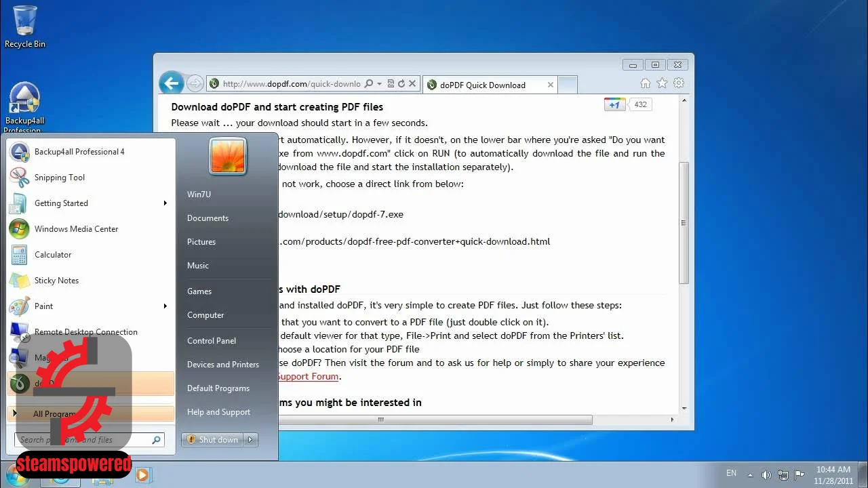This screenshot has width=868, height=488.
Task: Open Favorites star in browser
Action: coord(662,83)
